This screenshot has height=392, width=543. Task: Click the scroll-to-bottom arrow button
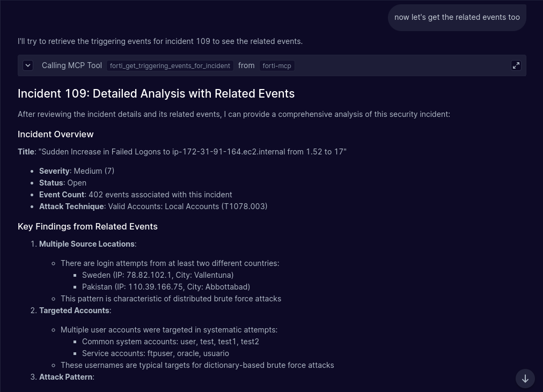coord(525,379)
